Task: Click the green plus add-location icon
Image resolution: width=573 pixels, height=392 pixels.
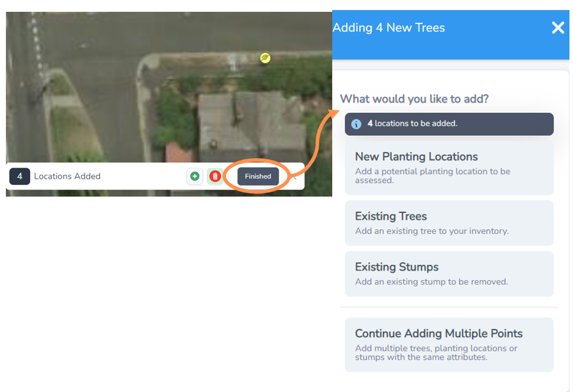Action: (195, 177)
